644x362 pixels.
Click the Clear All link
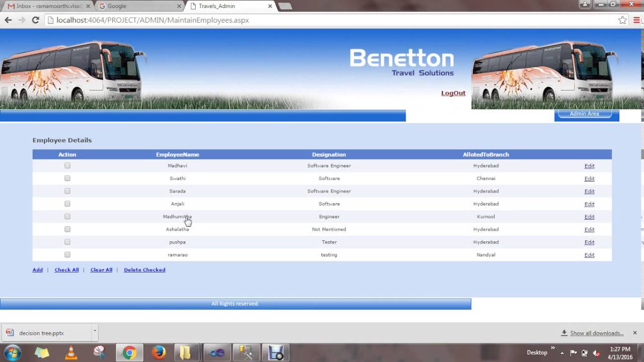click(x=101, y=270)
